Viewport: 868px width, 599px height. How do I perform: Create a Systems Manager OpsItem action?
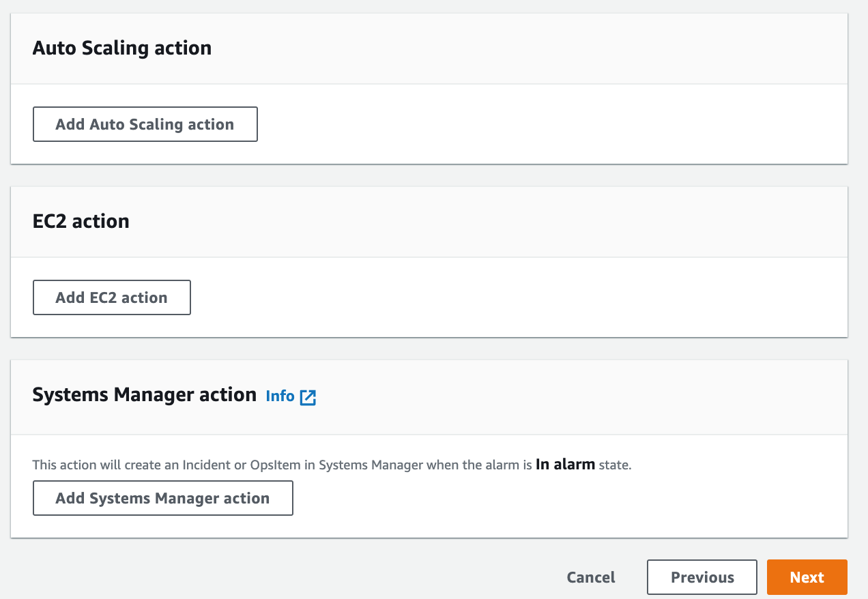pyautogui.click(x=162, y=498)
